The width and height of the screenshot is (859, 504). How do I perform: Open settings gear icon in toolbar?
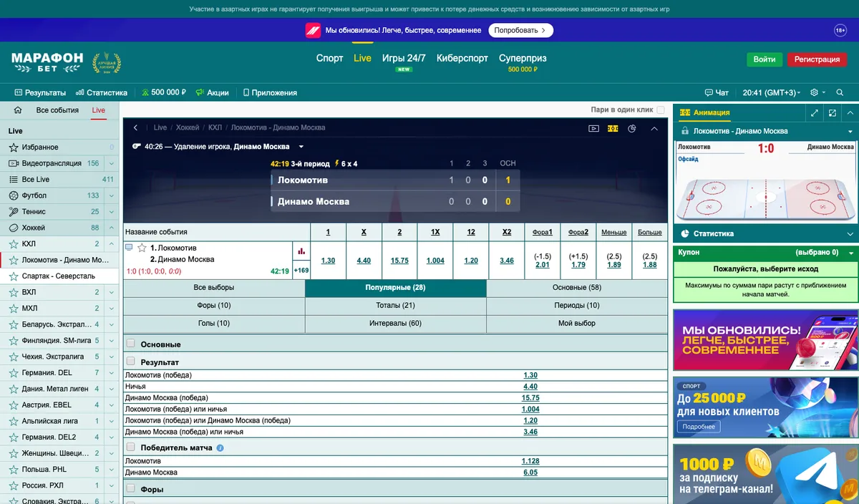point(814,92)
